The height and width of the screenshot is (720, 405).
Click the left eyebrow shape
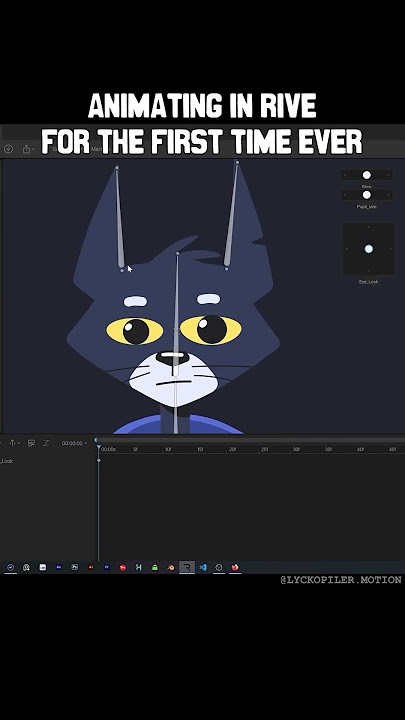click(x=135, y=301)
